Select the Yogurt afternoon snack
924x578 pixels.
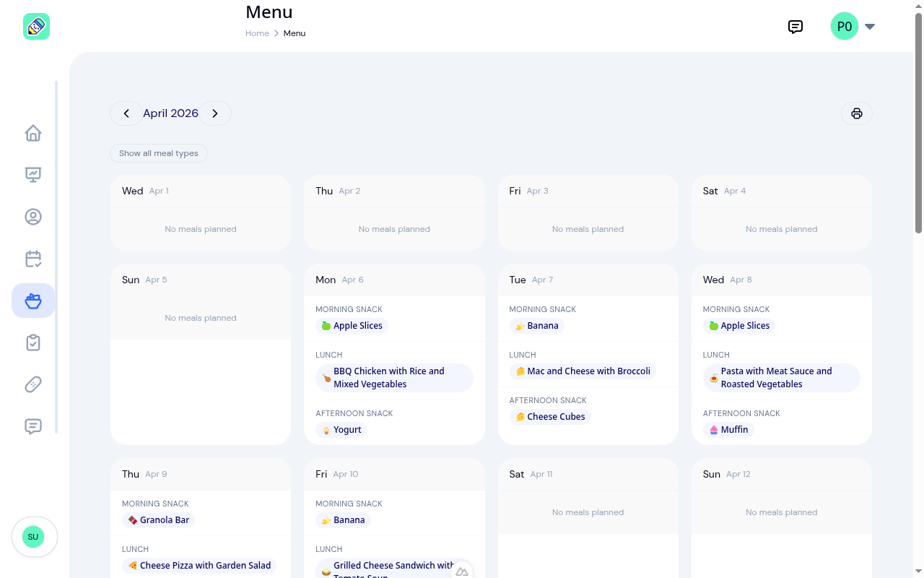[x=341, y=430]
